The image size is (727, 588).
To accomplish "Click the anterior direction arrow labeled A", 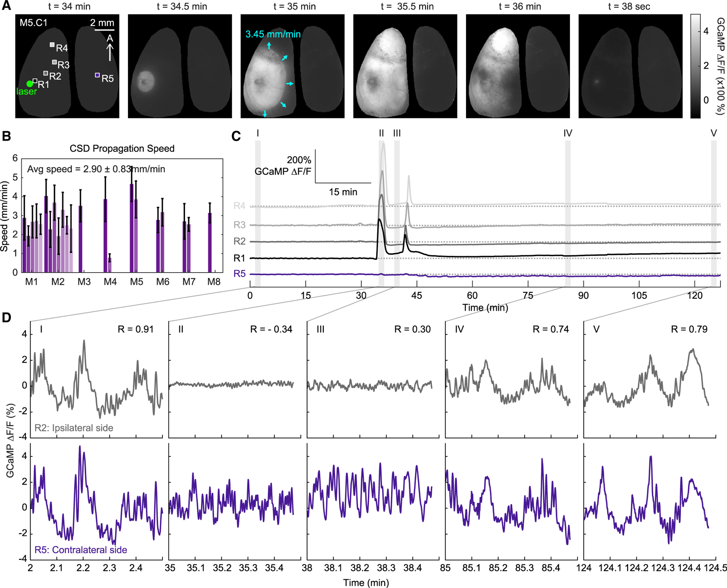I will (x=110, y=52).
